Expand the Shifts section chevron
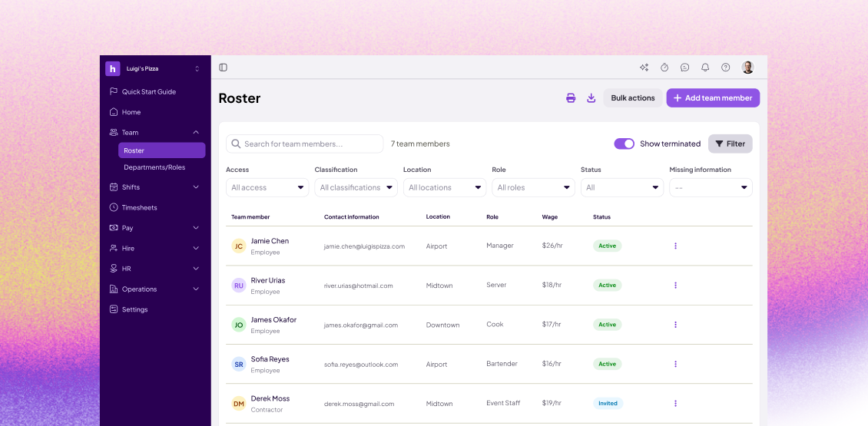 pos(196,187)
